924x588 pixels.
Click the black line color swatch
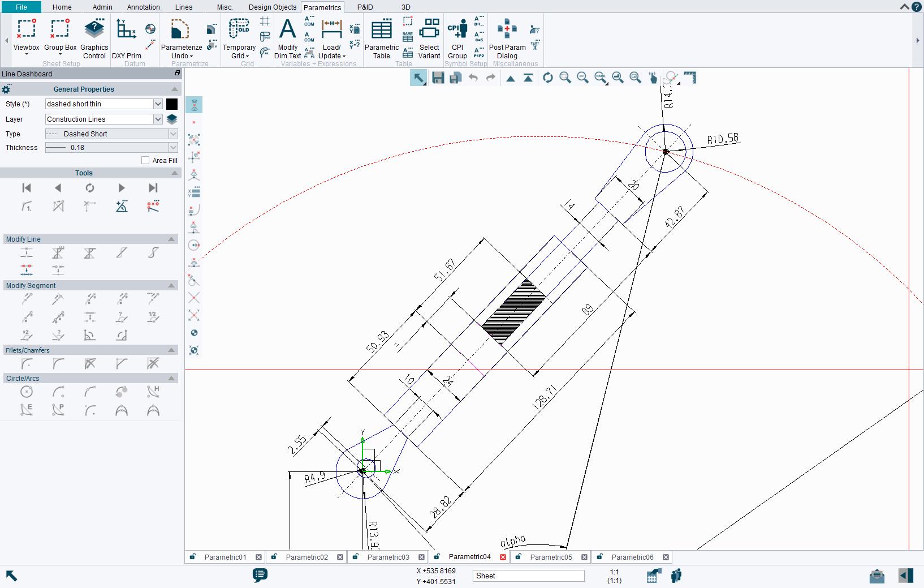(x=171, y=104)
